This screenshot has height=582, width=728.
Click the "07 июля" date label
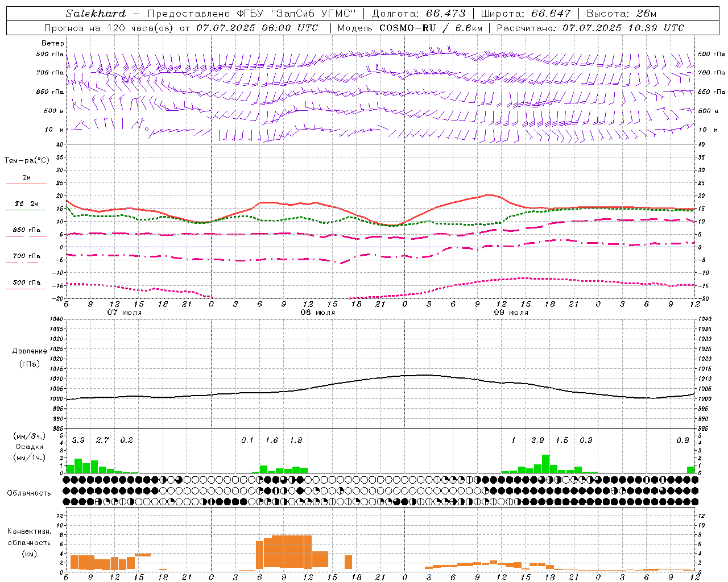point(125,313)
